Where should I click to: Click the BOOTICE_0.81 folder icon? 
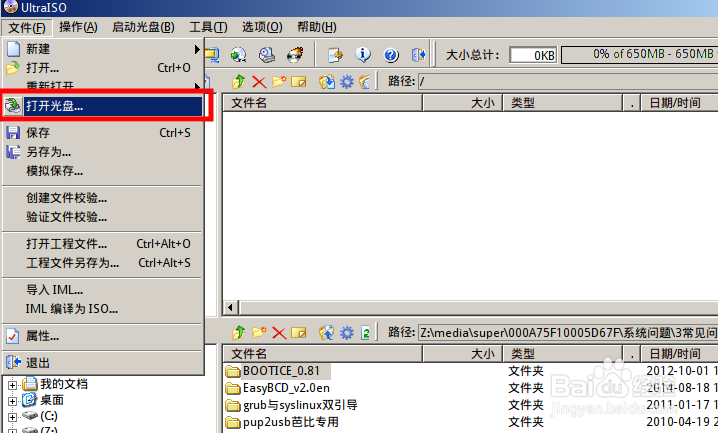[233, 371]
